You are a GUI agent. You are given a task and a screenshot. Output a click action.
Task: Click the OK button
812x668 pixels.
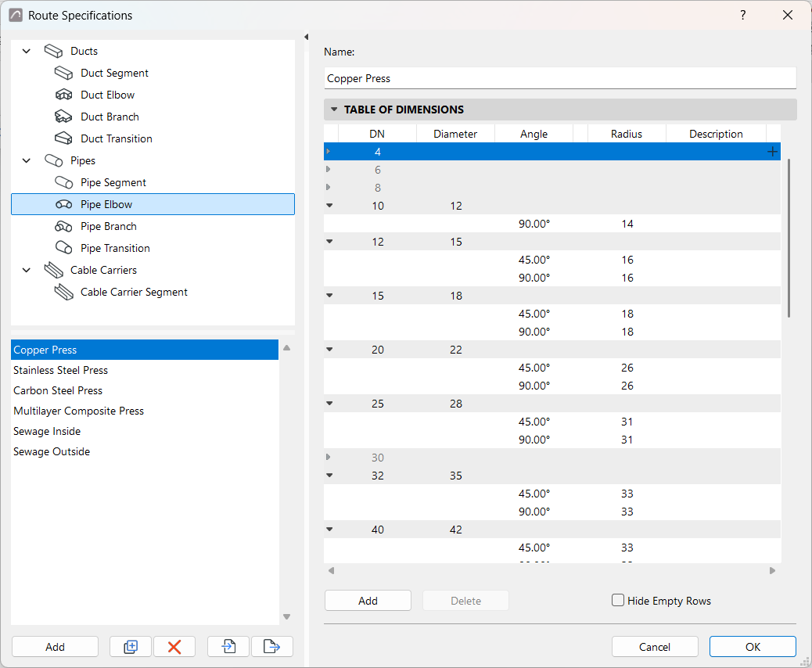(x=753, y=647)
